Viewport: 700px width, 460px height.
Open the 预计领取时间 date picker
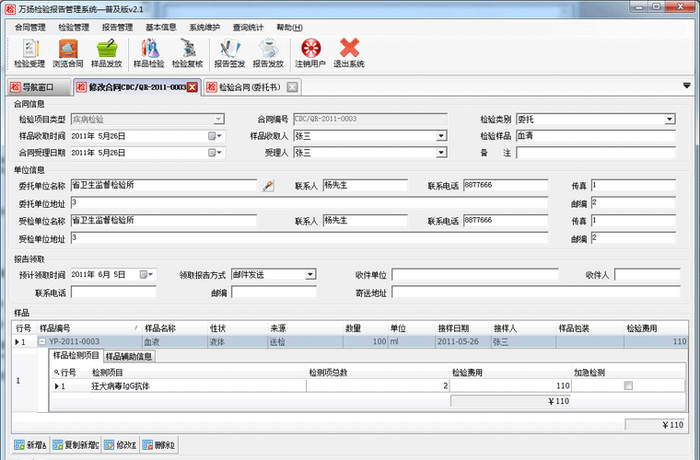coord(147,274)
